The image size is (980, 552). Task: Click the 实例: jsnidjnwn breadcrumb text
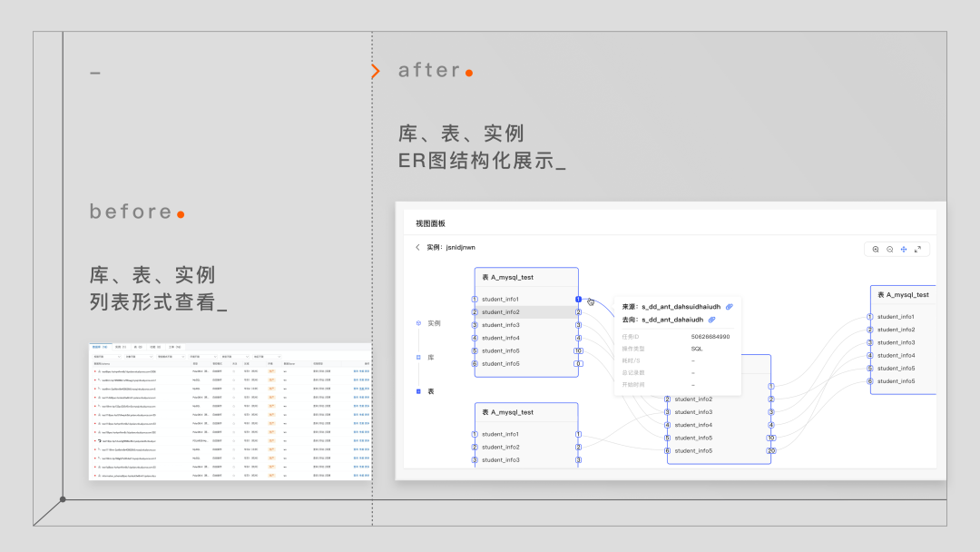[x=451, y=248]
